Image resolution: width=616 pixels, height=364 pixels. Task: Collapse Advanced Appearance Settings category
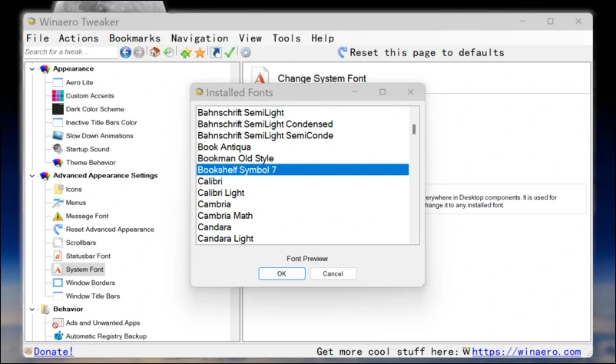coord(32,176)
